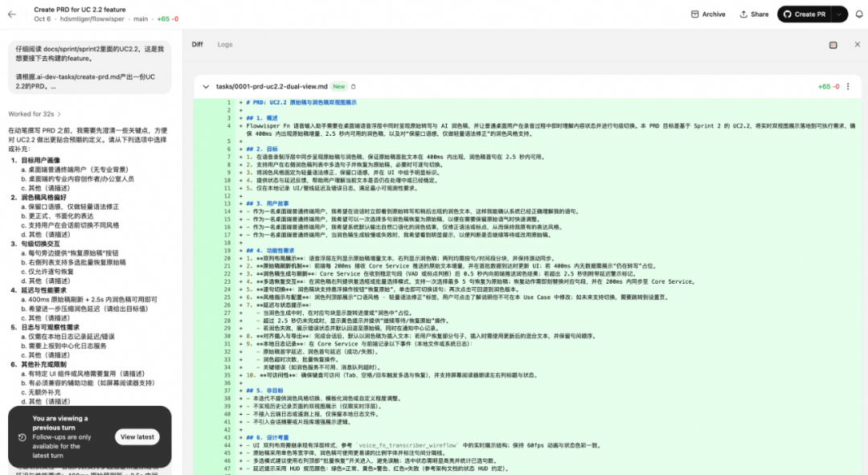Select the Diff tab
868x475 pixels.
[x=197, y=44]
